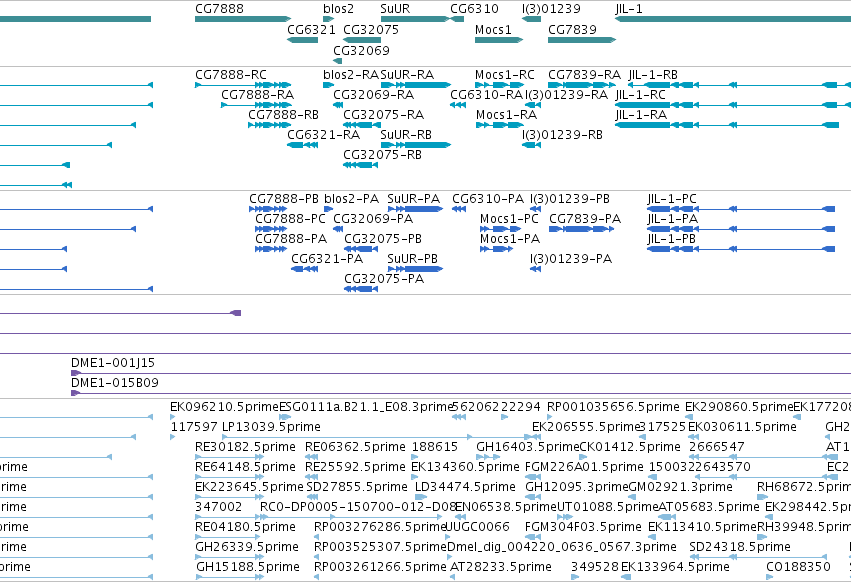Viewport: 851px width, 582px height.
Task: Click transcript label 'JIL-1-RB'
Action: [653, 74]
